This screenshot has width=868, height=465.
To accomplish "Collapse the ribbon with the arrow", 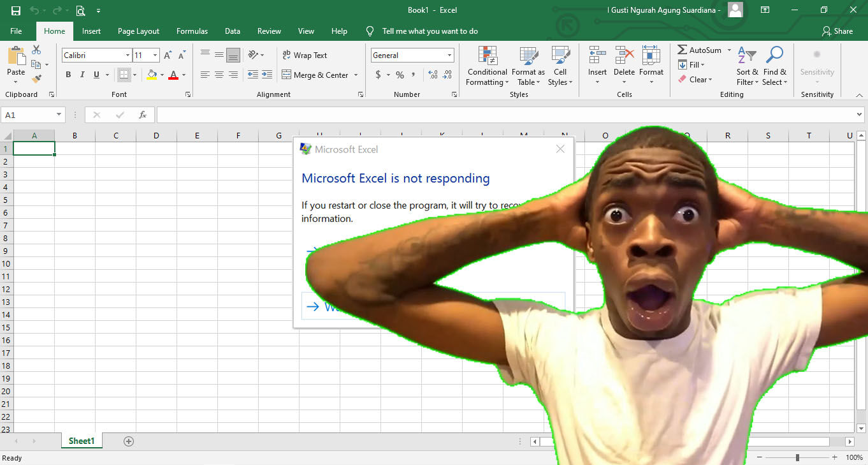I will point(860,94).
